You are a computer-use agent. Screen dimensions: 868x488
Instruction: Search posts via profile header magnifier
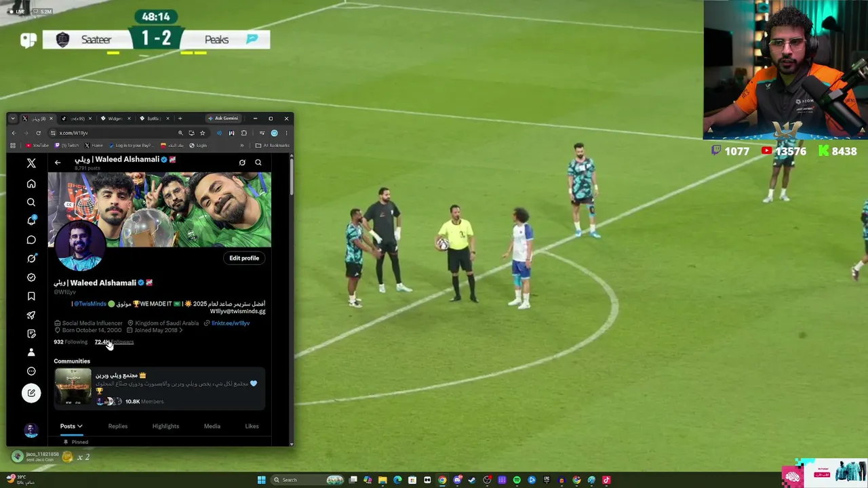(258, 163)
